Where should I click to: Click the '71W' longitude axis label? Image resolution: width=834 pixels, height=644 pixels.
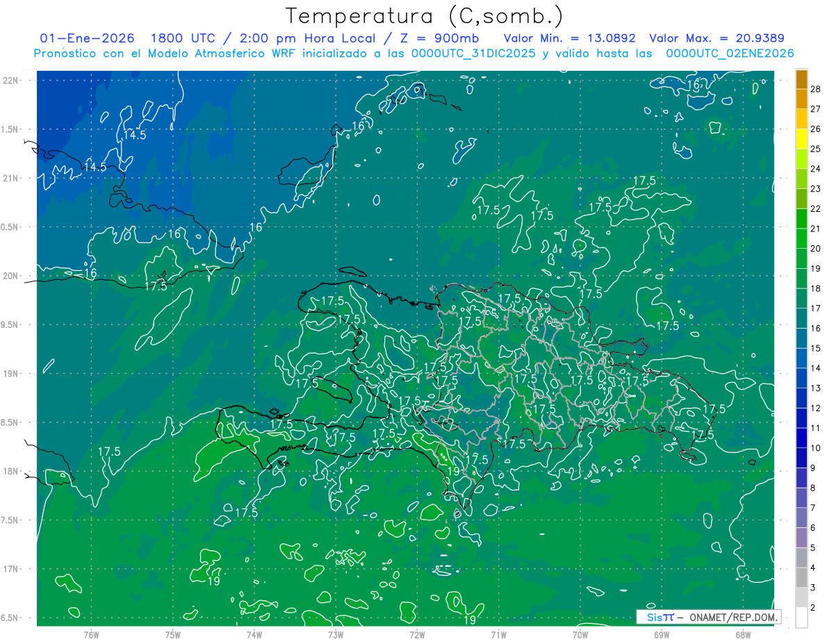point(498,635)
